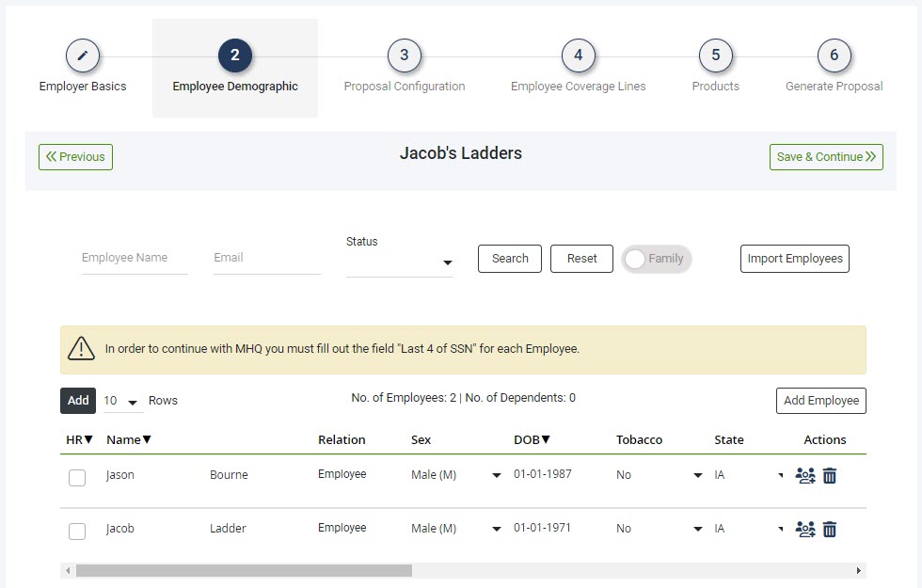This screenshot has height=588, width=922.
Task: Open the rows-per-page dropdown showing 10
Action: 123,401
